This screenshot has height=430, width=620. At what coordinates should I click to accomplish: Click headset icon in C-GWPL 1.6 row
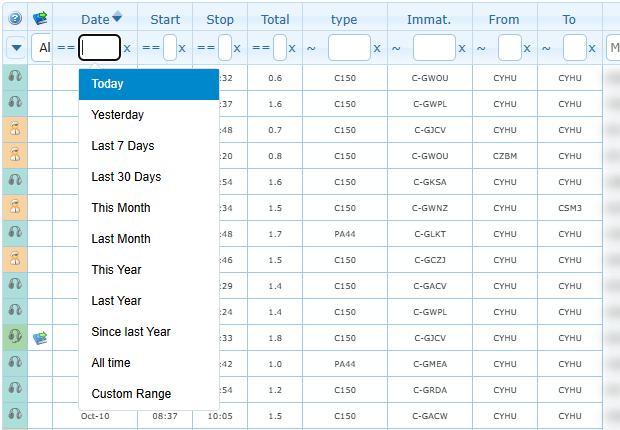(x=15, y=102)
